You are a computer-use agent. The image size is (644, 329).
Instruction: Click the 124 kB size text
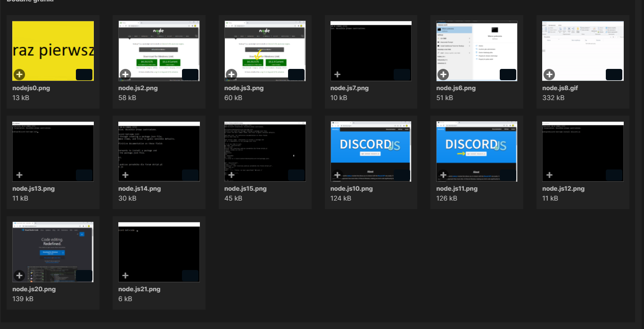click(341, 198)
